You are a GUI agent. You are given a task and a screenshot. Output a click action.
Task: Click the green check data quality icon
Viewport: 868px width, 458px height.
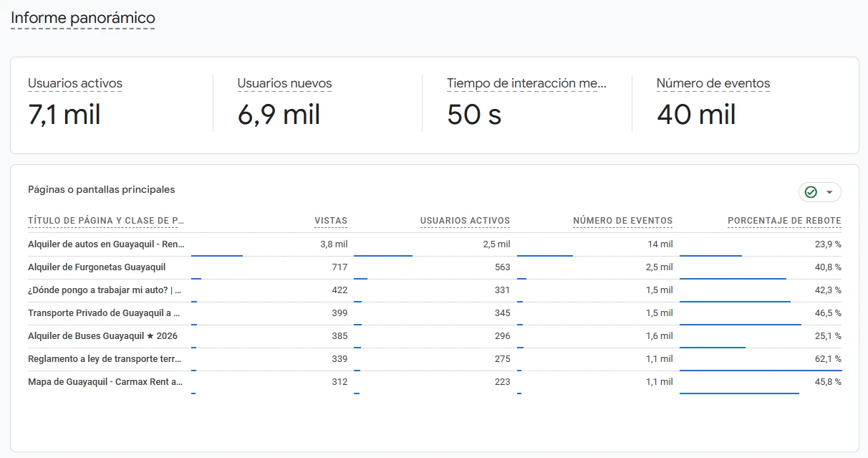[x=811, y=192]
